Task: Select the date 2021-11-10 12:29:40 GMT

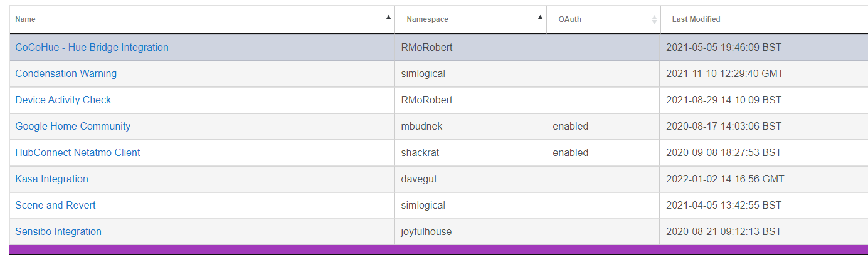Action: (x=725, y=74)
